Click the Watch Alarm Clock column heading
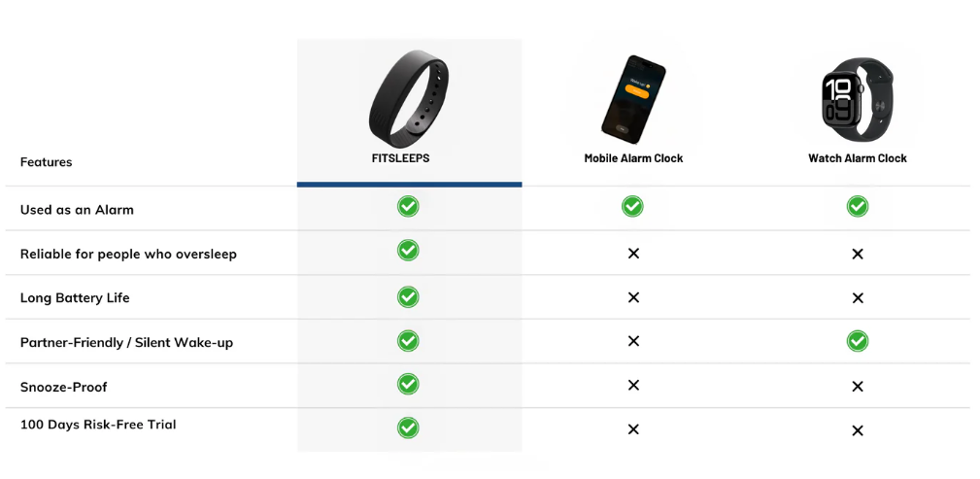Screen dimensions: 980x479 (858, 158)
